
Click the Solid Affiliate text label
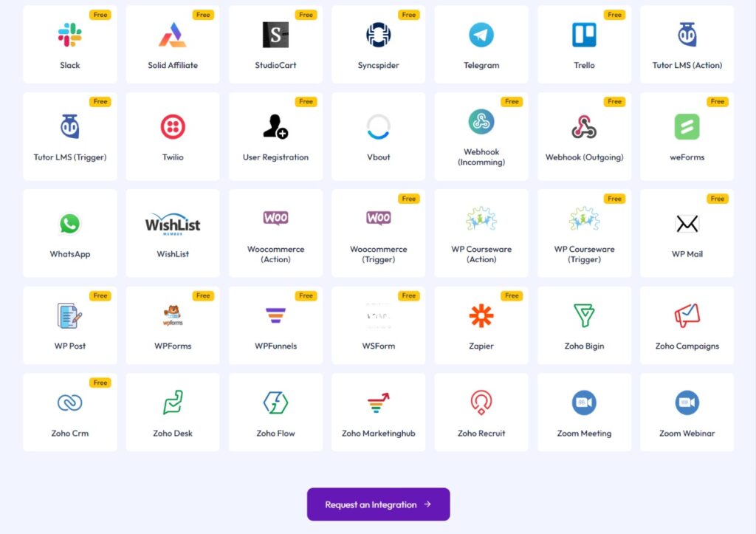coord(173,65)
